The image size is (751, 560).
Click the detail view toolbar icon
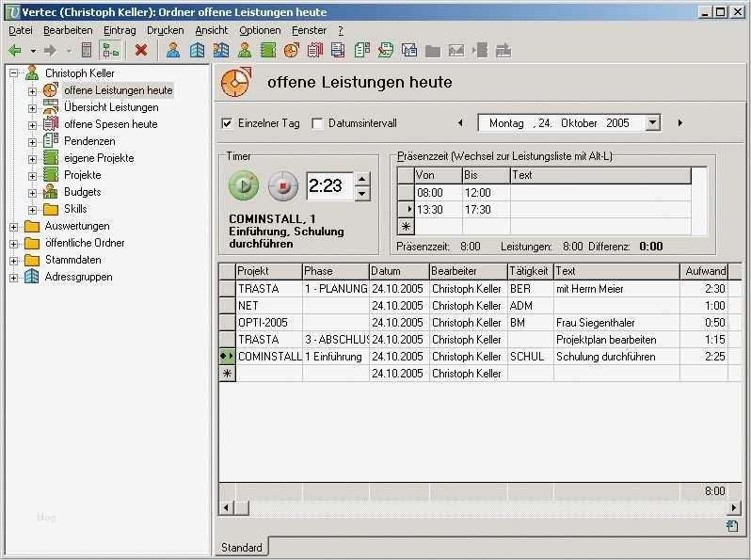87,50
